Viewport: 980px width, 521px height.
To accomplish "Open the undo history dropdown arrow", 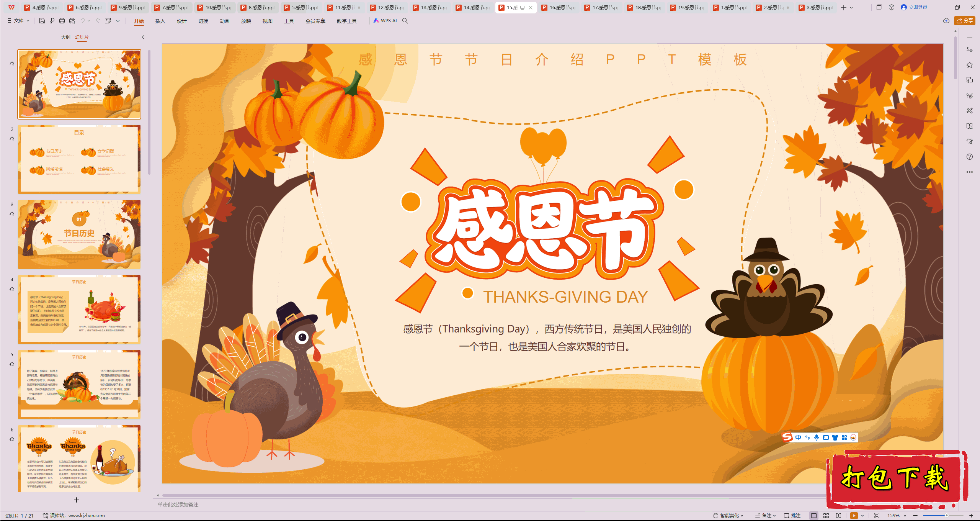I will [x=89, y=21].
